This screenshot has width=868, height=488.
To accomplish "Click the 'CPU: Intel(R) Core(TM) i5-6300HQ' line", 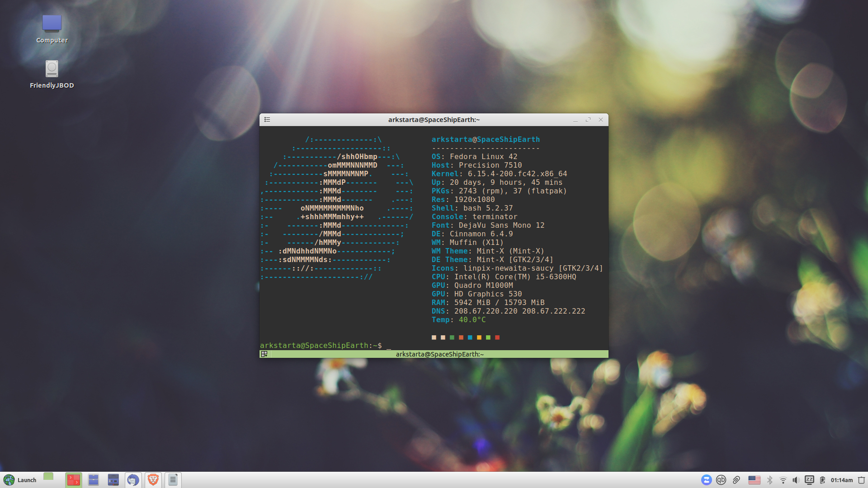I will (x=504, y=277).
